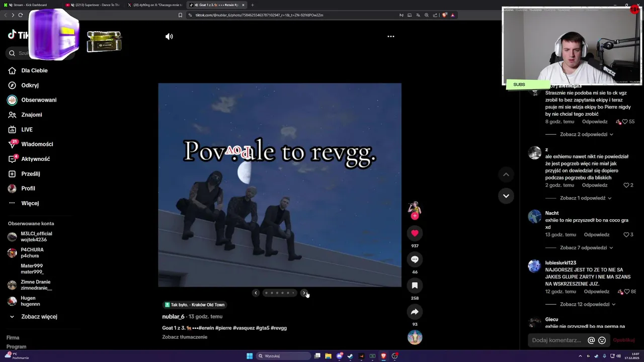The height and width of the screenshot is (362, 644).
Task: Open the Kraków Old Town location tag
Action: 195,305
